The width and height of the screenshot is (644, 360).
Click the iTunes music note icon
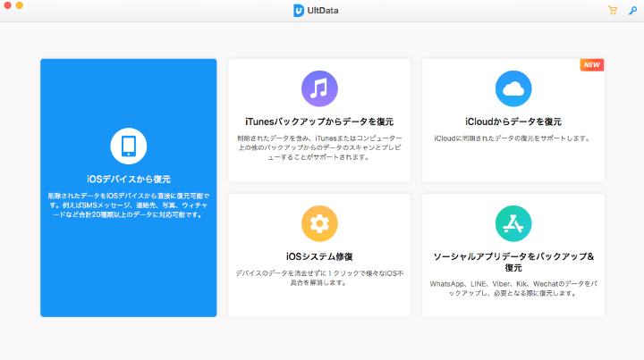pos(319,88)
